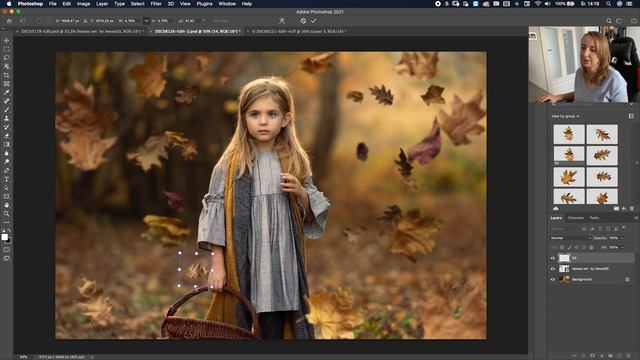Open the Plugins menu
The image size is (640, 360).
pos(204,4)
